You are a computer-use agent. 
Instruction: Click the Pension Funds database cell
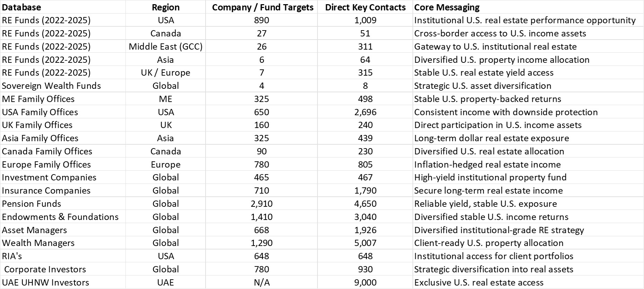point(32,204)
